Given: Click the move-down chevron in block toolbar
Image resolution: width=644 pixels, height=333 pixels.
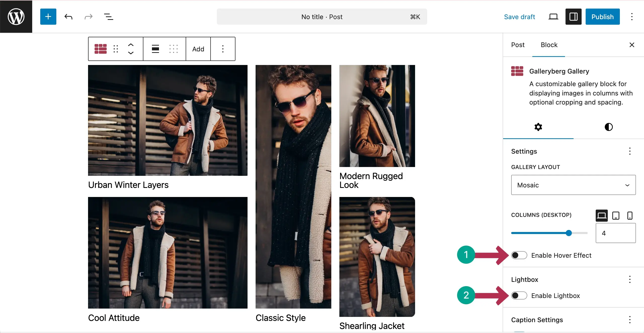Looking at the screenshot, I should click(x=131, y=53).
